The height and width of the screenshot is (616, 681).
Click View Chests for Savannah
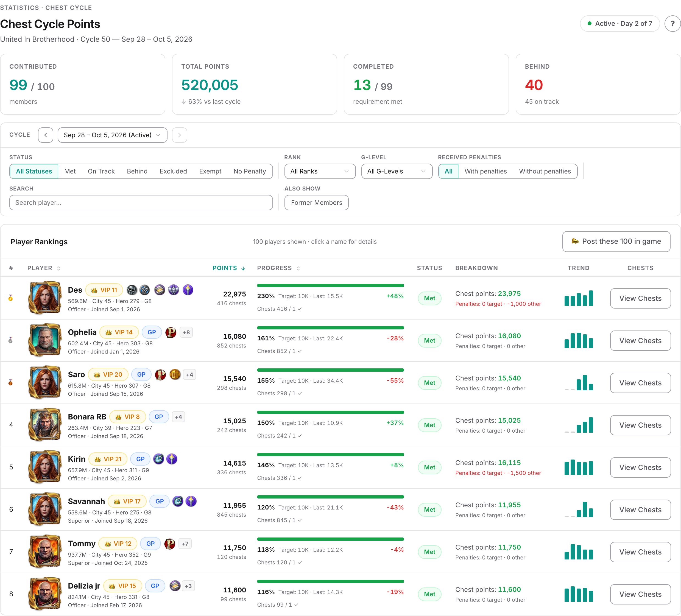640,509
